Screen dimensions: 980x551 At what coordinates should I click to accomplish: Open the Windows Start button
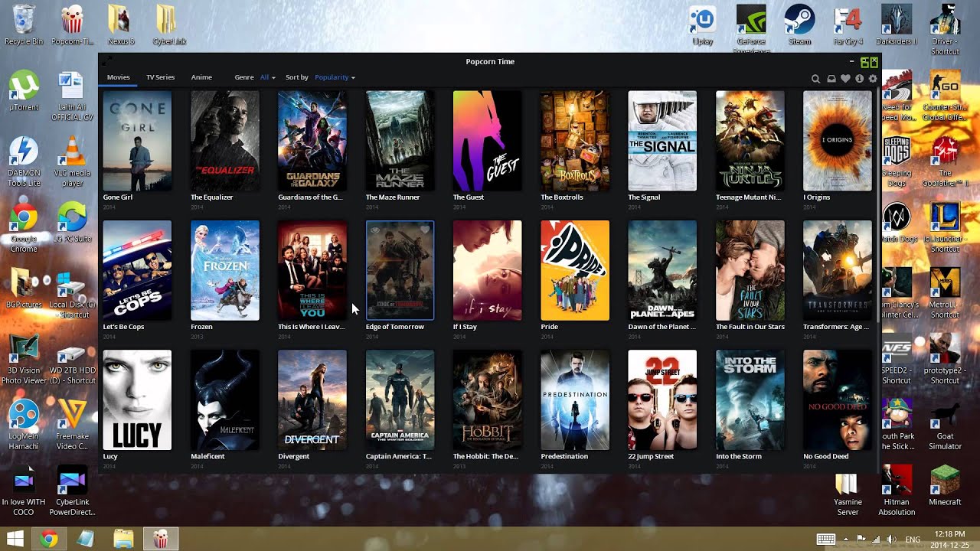click(x=15, y=539)
